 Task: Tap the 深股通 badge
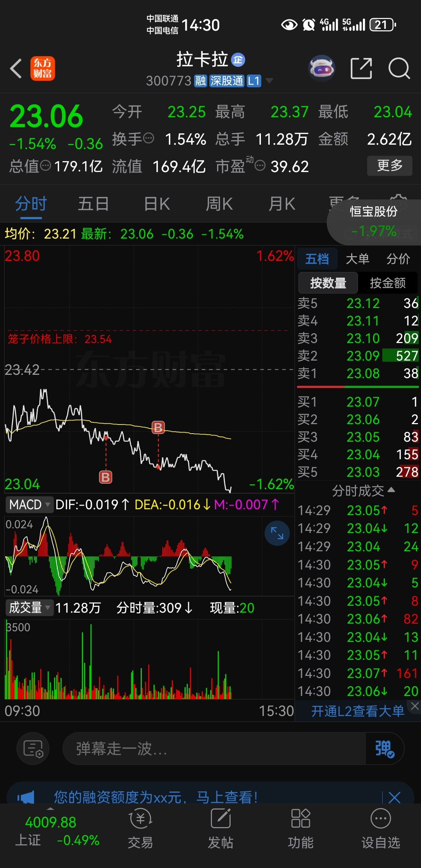[227, 81]
